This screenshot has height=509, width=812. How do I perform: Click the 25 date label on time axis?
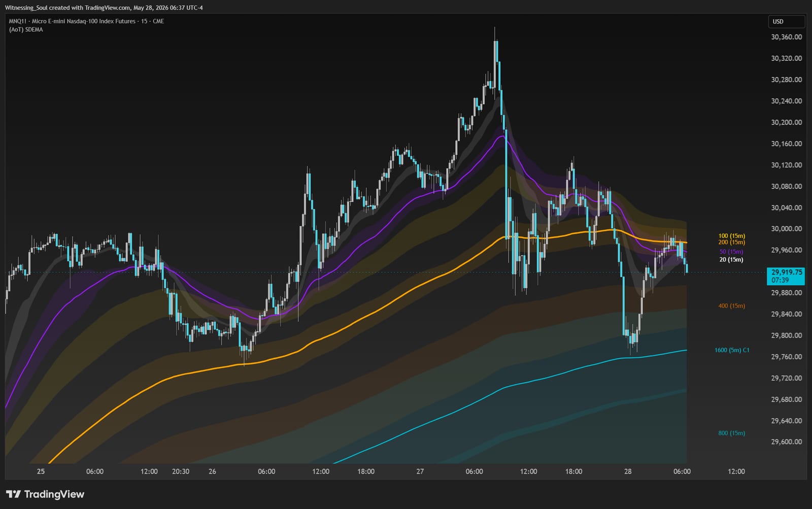41,471
